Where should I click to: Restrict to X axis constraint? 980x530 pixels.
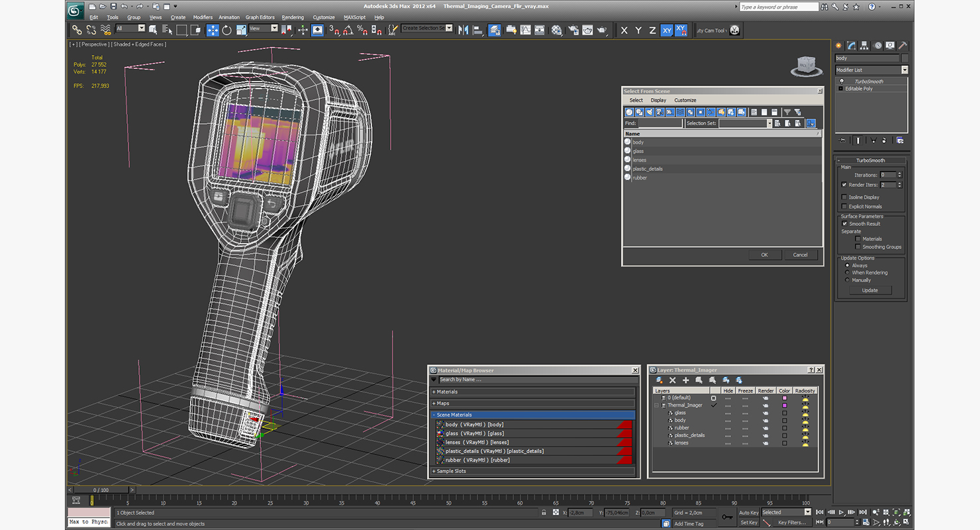coord(624,30)
